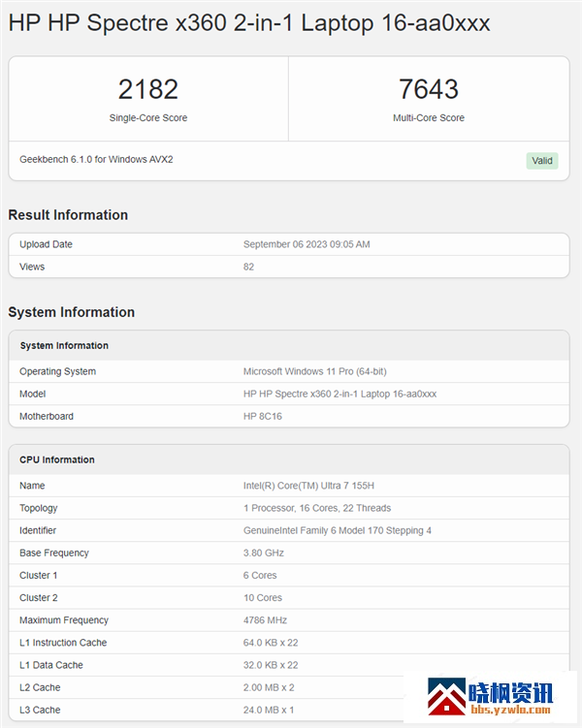This screenshot has width=582, height=728.
Task: Click the Motherboard row label
Action: (47, 416)
